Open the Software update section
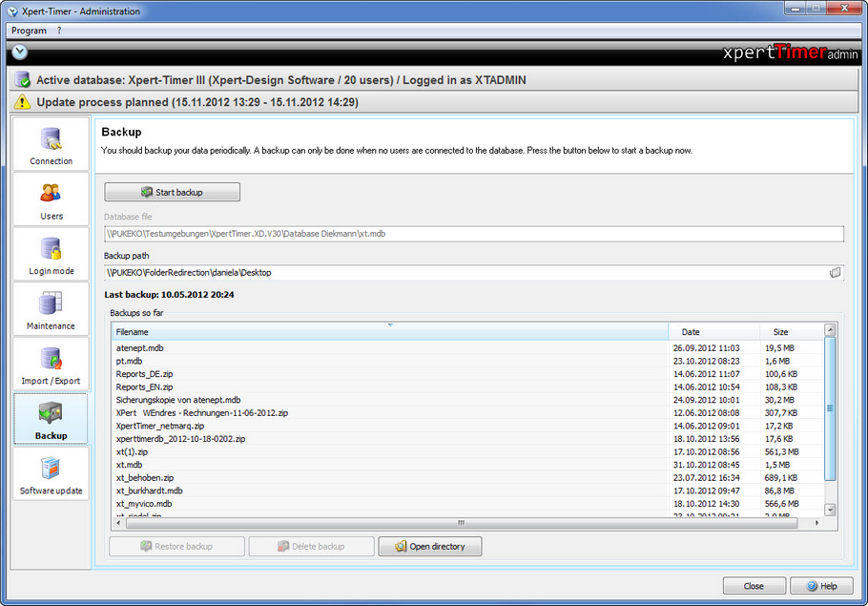The image size is (868, 606). pyautogui.click(x=51, y=473)
